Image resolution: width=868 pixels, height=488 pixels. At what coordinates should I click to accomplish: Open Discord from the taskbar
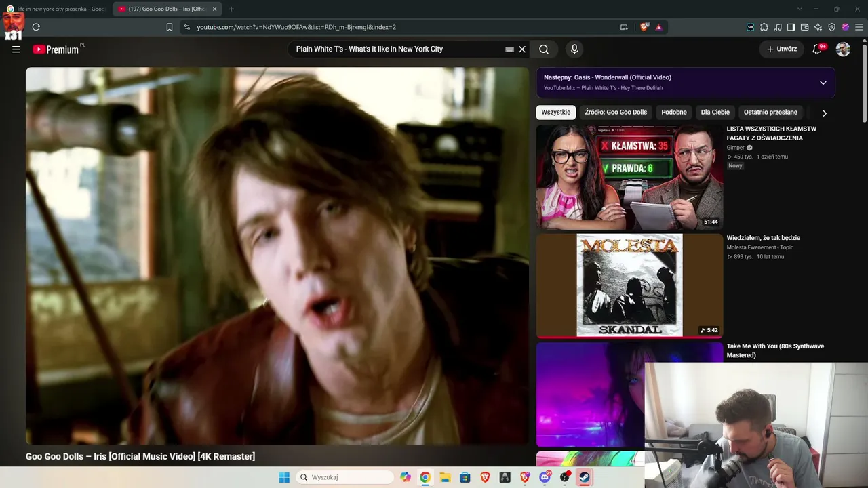click(545, 477)
